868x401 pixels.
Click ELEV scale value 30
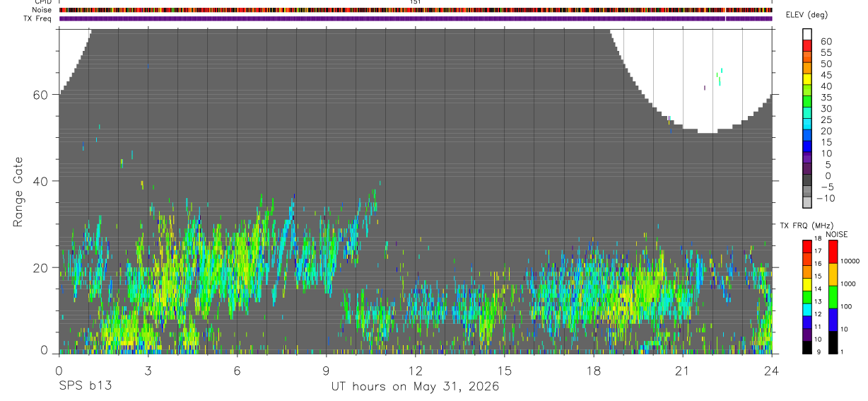click(x=826, y=109)
